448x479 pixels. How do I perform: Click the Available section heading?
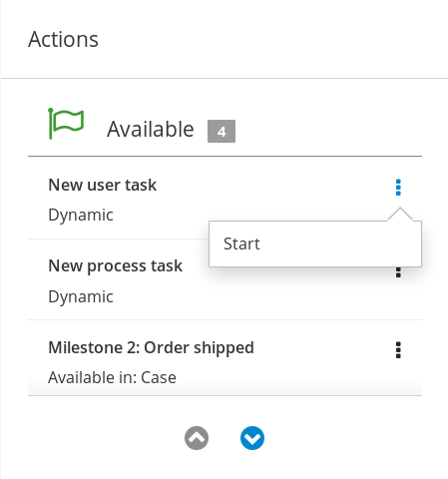click(x=151, y=129)
